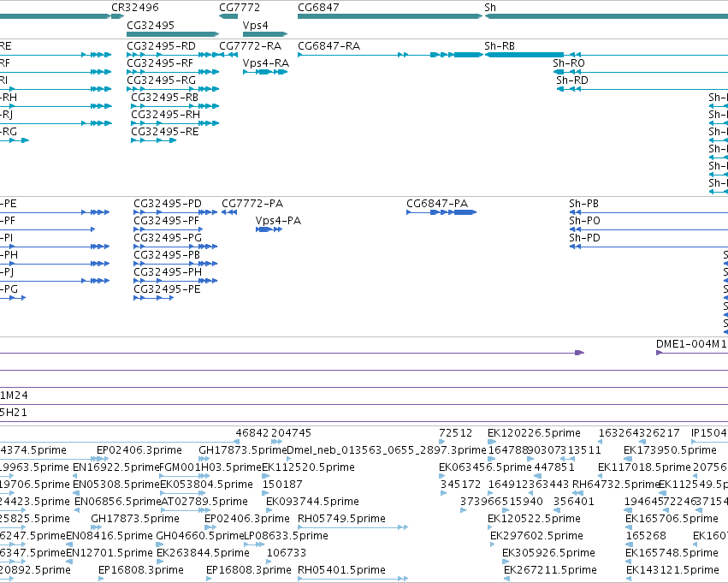Viewport: 728px width, 583px height.
Task: Open the Vps4-PA protein feature
Action: [x=269, y=229]
